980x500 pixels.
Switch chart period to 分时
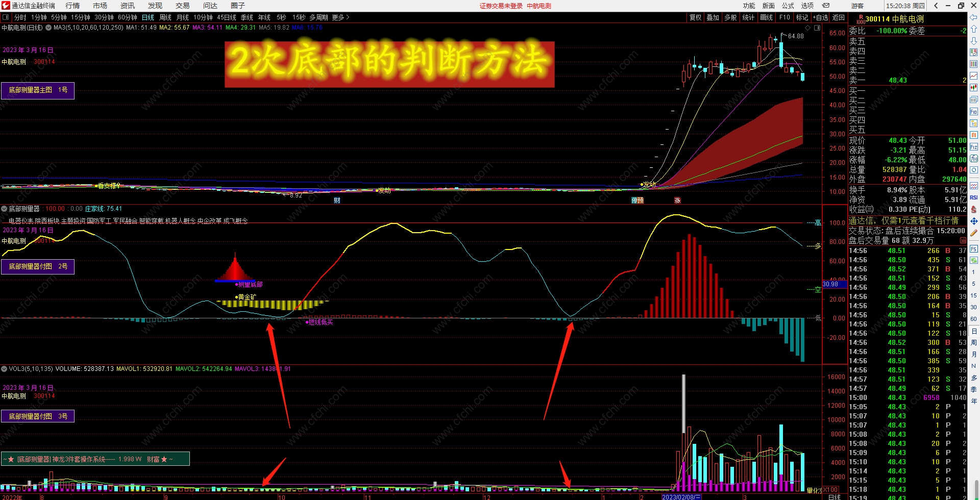(x=20, y=17)
